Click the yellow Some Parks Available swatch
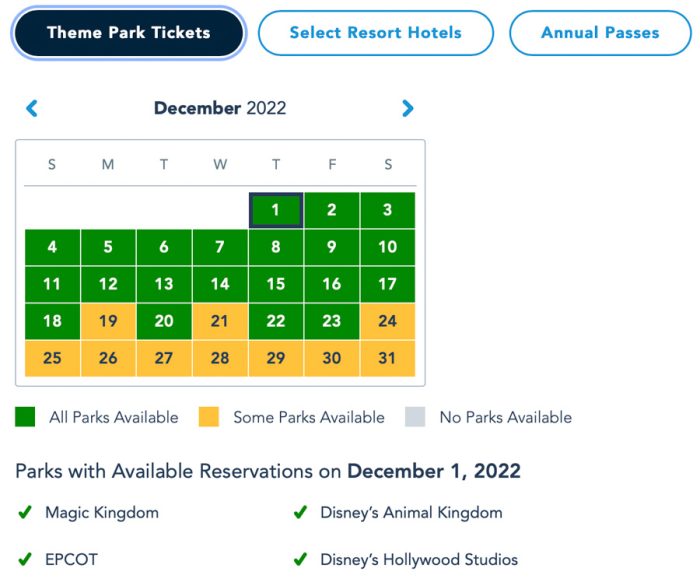 [x=209, y=417]
